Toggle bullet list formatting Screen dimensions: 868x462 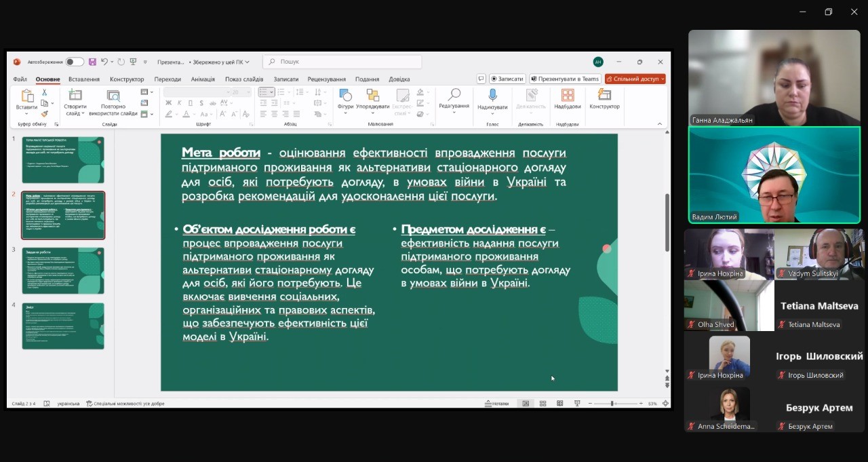(x=264, y=92)
